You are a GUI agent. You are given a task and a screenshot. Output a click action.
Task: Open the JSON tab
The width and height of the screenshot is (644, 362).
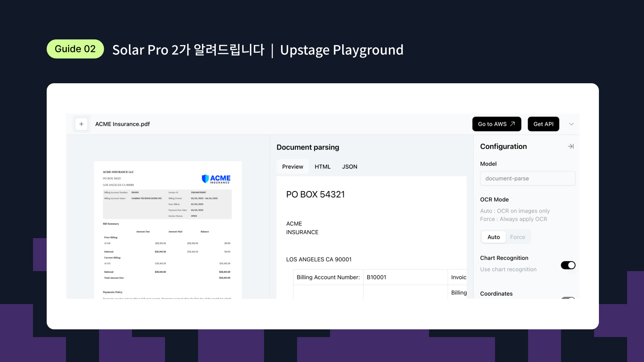click(x=350, y=167)
